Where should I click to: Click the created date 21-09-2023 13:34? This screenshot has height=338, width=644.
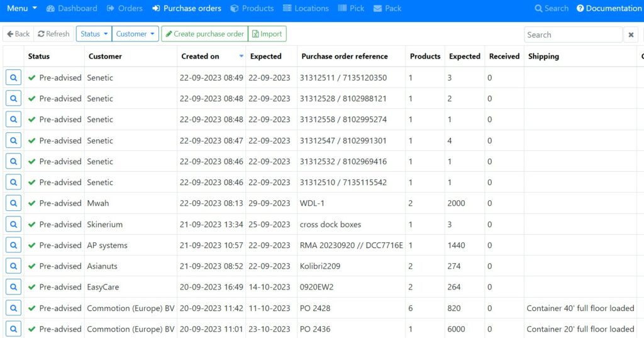(x=211, y=225)
